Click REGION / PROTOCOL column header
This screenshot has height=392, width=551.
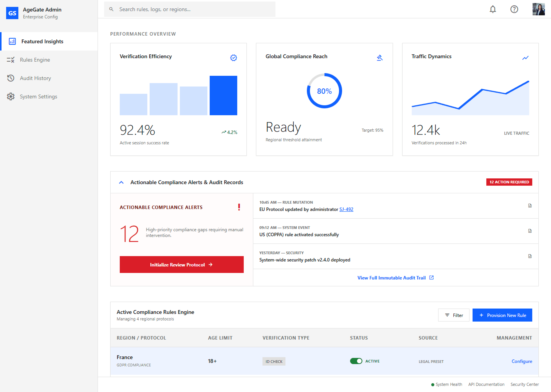click(141, 338)
